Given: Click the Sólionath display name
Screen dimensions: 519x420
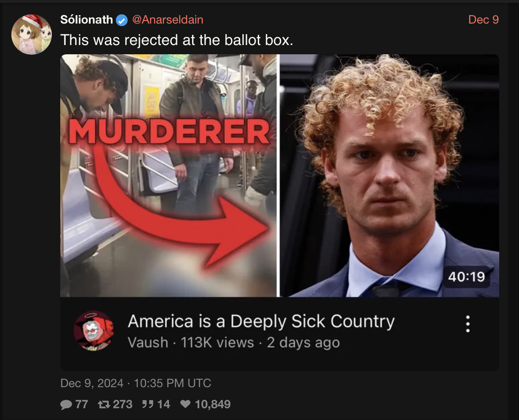Looking at the screenshot, I should tap(86, 19).
